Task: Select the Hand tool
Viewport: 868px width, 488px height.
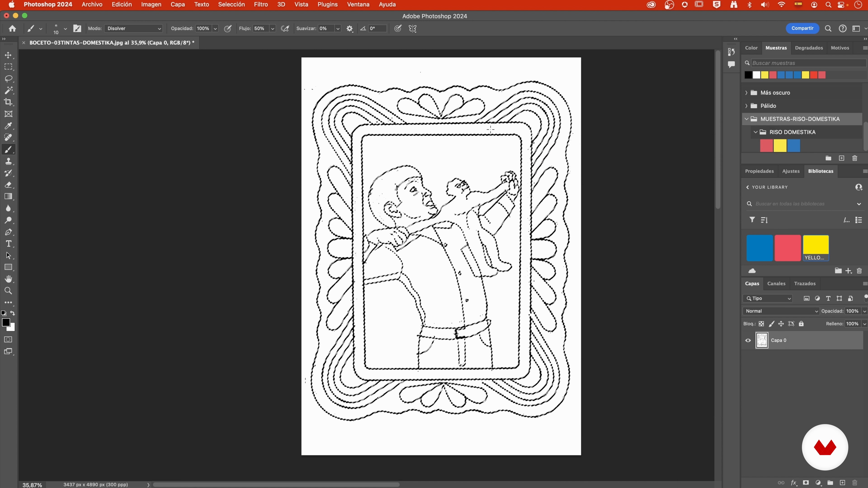Action: click(x=8, y=279)
